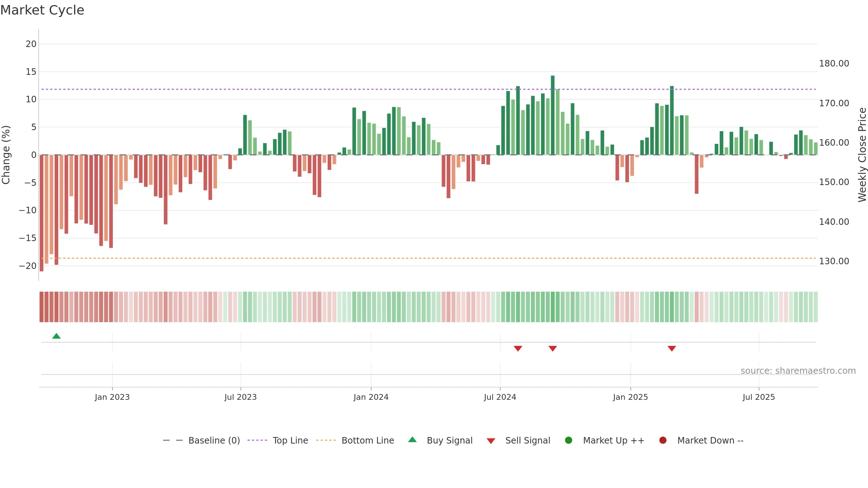
Task: Click the 180.00 price axis label
Action: pyautogui.click(x=834, y=64)
